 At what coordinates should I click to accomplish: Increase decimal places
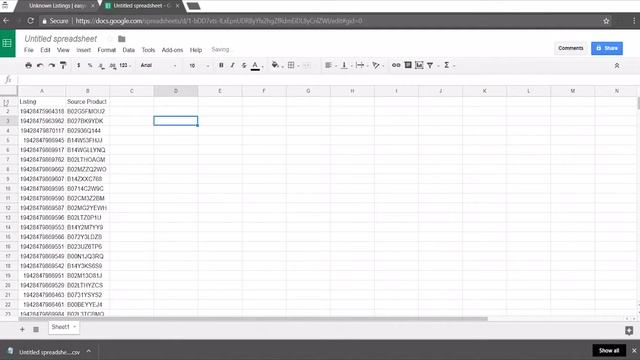113,65
